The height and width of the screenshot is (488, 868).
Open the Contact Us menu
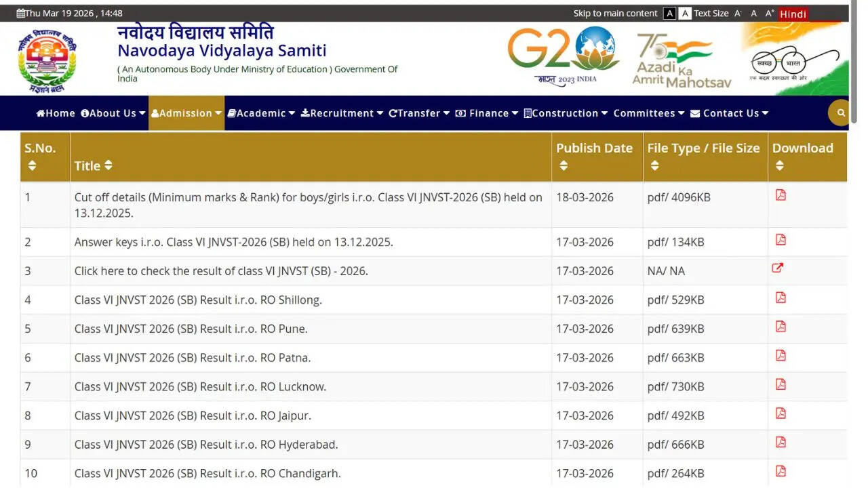[x=729, y=113]
